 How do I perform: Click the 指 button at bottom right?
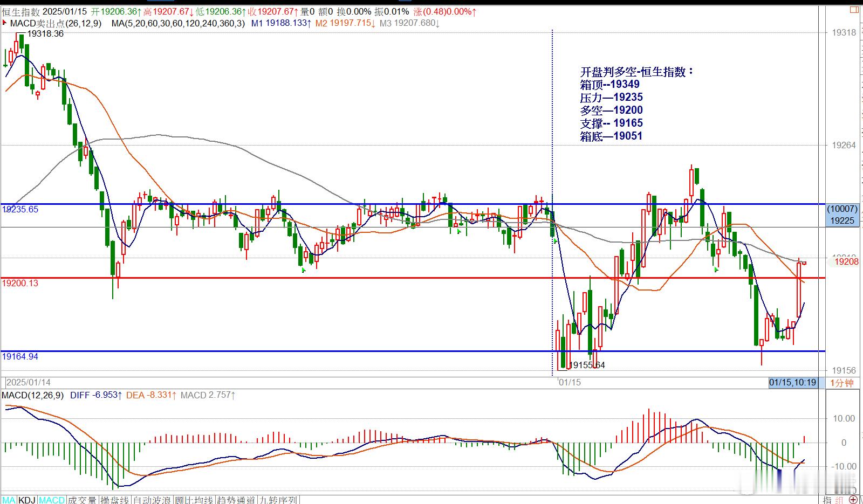[x=828, y=500]
